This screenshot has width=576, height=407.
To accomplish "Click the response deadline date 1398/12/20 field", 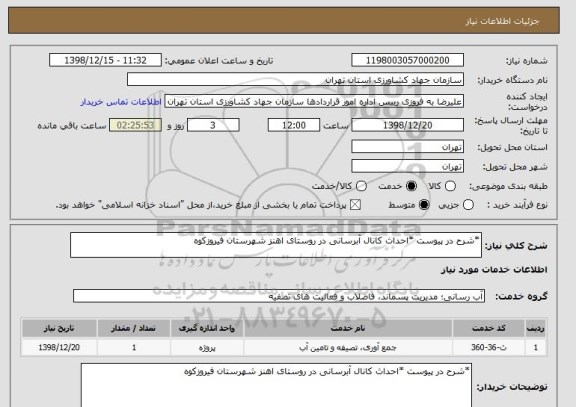I will click(407, 125).
